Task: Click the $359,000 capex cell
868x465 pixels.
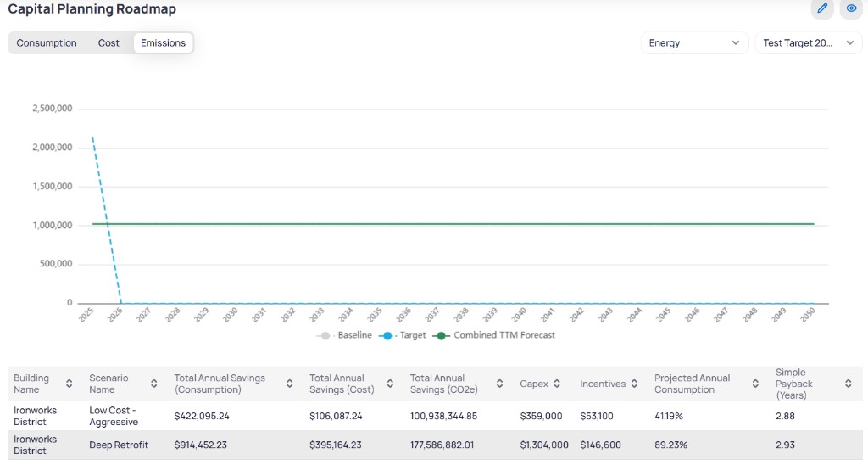Action: [541, 417]
